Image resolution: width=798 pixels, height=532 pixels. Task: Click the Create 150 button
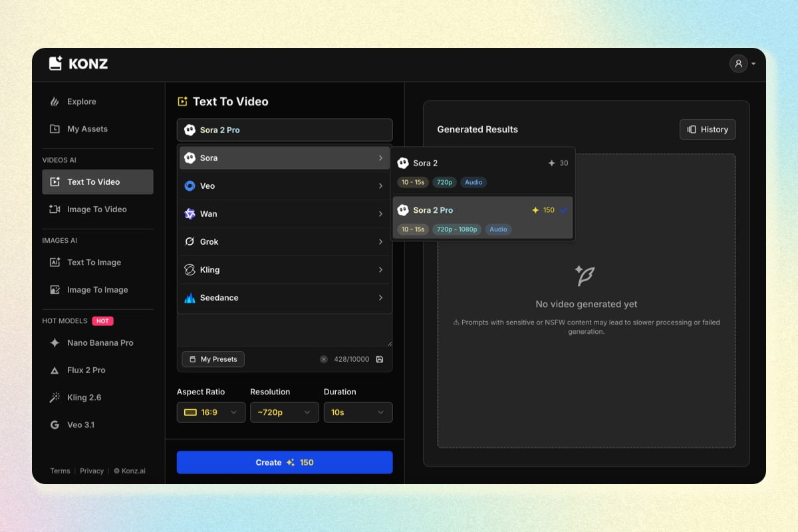click(x=285, y=462)
